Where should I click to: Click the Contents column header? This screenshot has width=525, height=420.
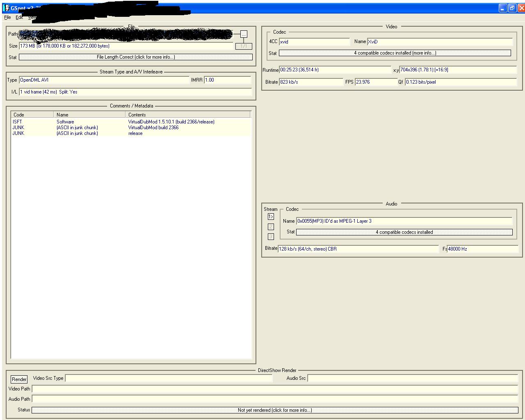188,115
